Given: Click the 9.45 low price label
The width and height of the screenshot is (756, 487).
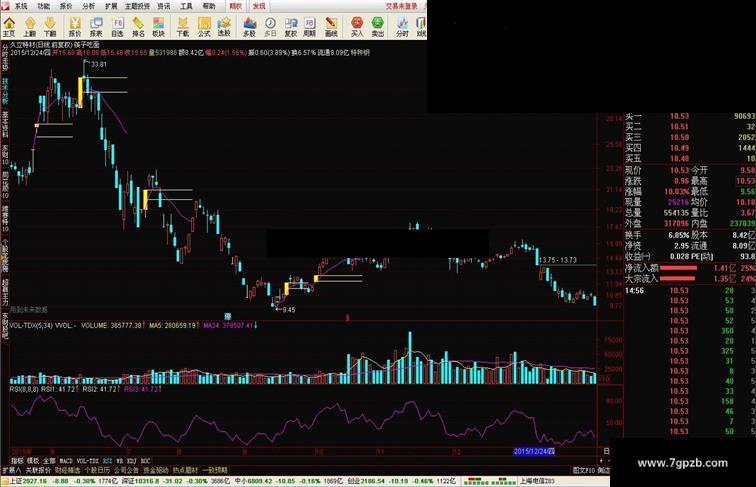Looking at the screenshot, I should [x=289, y=310].
